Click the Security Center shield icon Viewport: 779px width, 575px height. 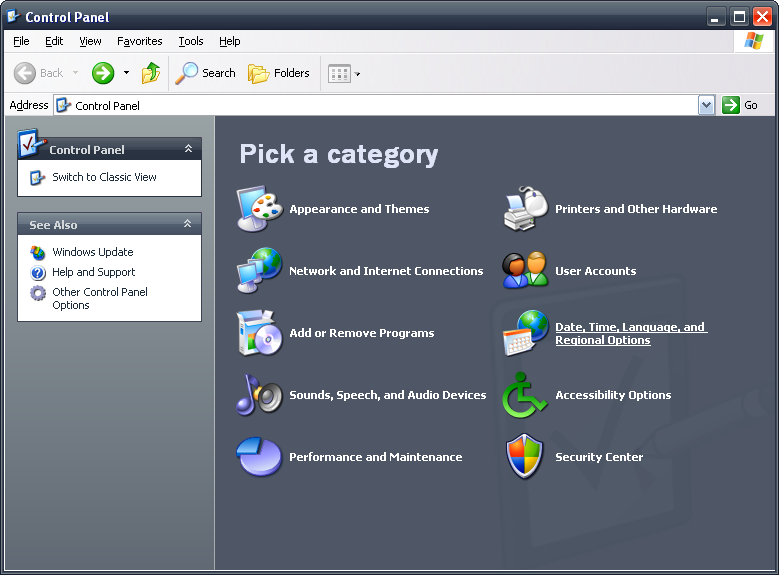point(525,456)
